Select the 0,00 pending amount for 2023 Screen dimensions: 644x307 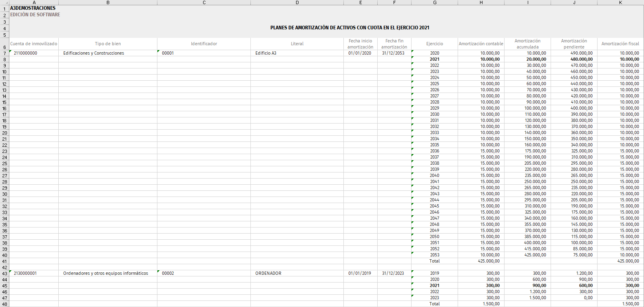pos(574,298)
